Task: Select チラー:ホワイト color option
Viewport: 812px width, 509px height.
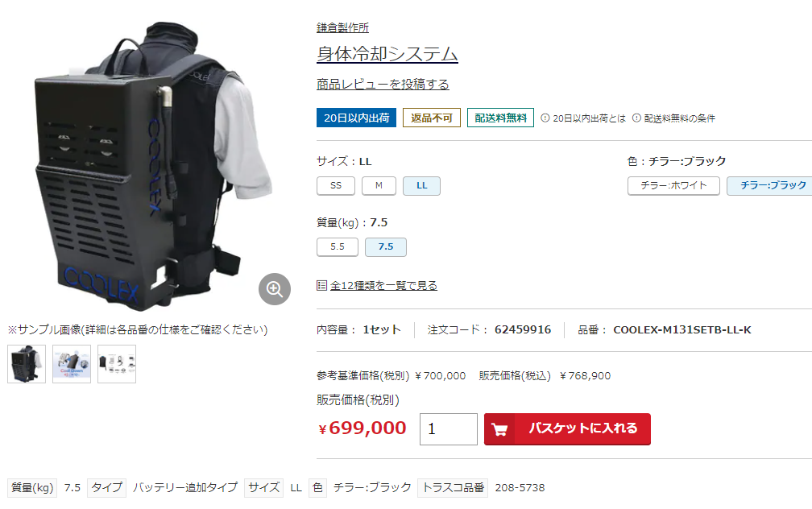Action: (x=673, y=185)
